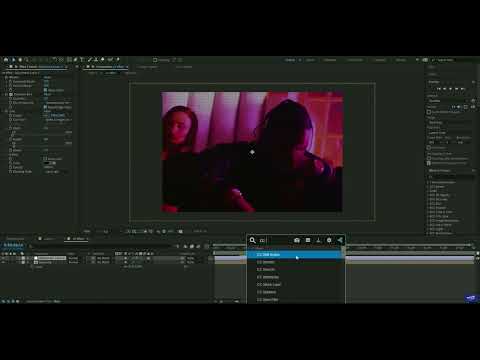
Task: Select the Hand tool
Action: tap(20, 60)
